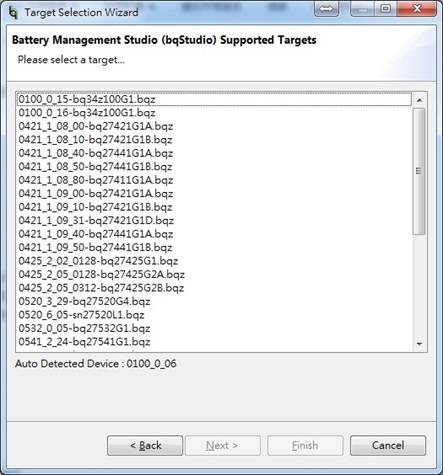Click the scrollbar down arrow
The height and width of the screenshot is (475, 443).
[419, 344]
